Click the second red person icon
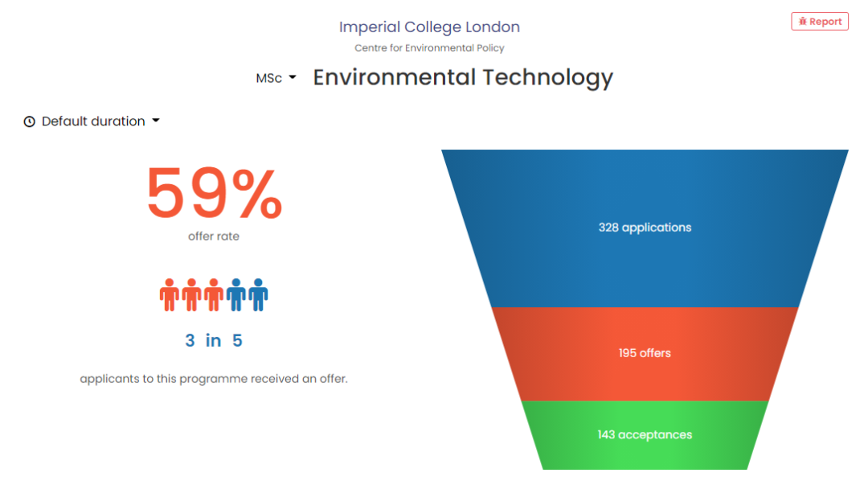This screenshot has width=868, height=485. pyautogui.click(x=191, y=293)
